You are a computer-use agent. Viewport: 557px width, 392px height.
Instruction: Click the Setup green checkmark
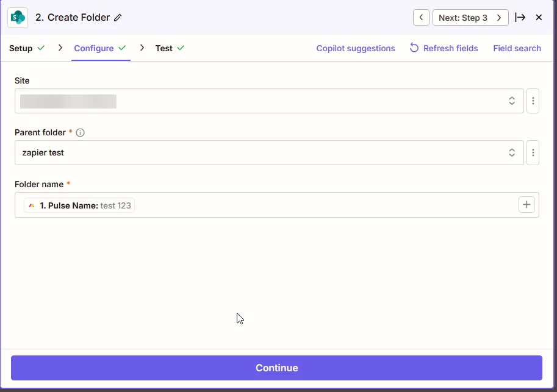[x=41, y=48]
